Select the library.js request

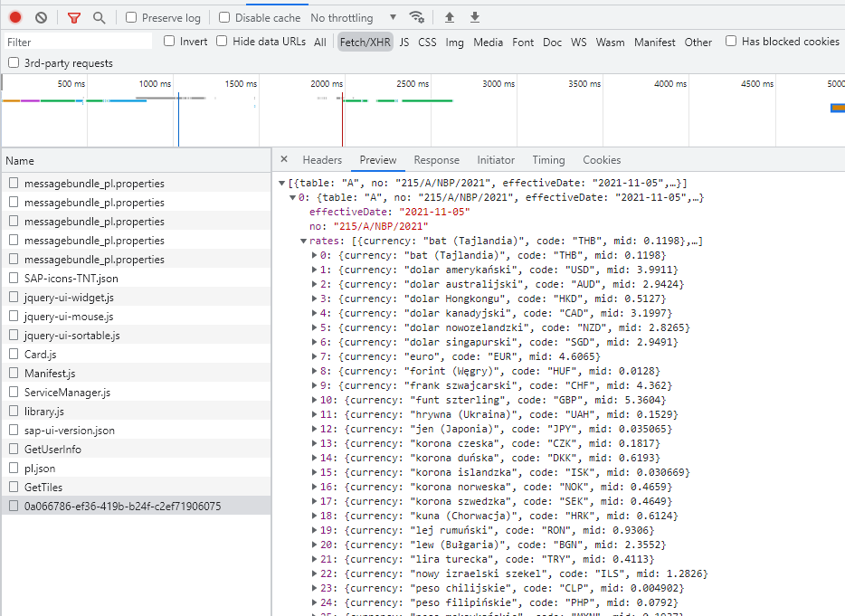click(x=136, y=412)
